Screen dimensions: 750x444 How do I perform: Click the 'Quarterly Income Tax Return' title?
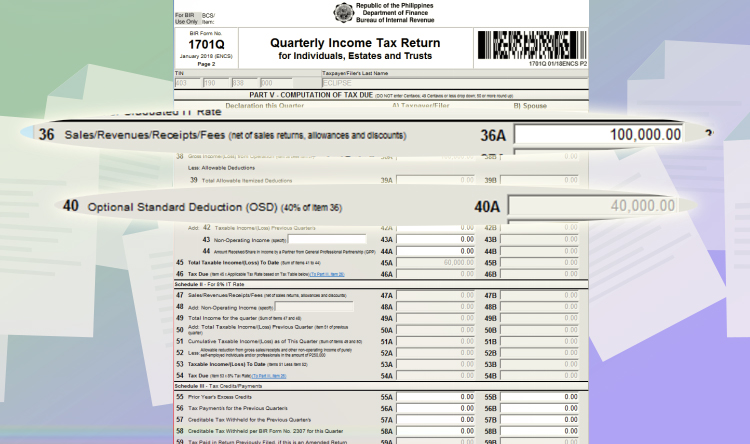pyautogui.click(x=355, y=43)
